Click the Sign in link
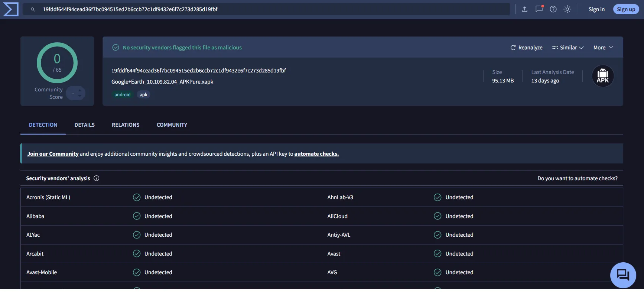 pos(596,9)
